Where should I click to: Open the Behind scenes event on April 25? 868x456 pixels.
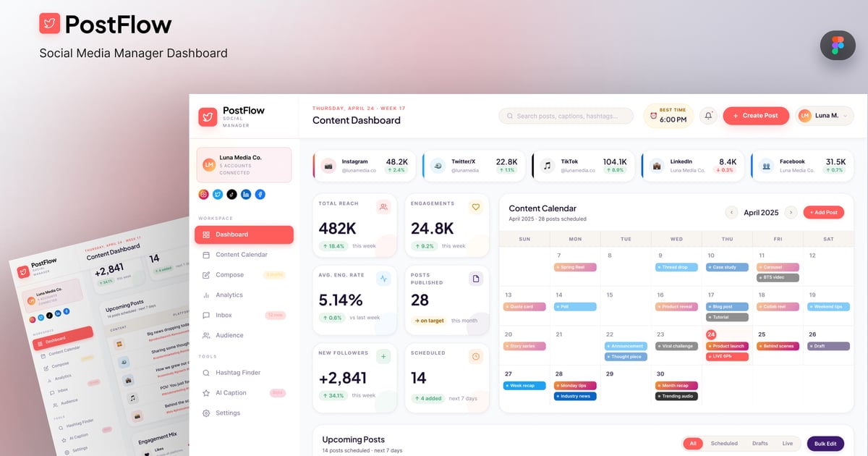[778, 346]
